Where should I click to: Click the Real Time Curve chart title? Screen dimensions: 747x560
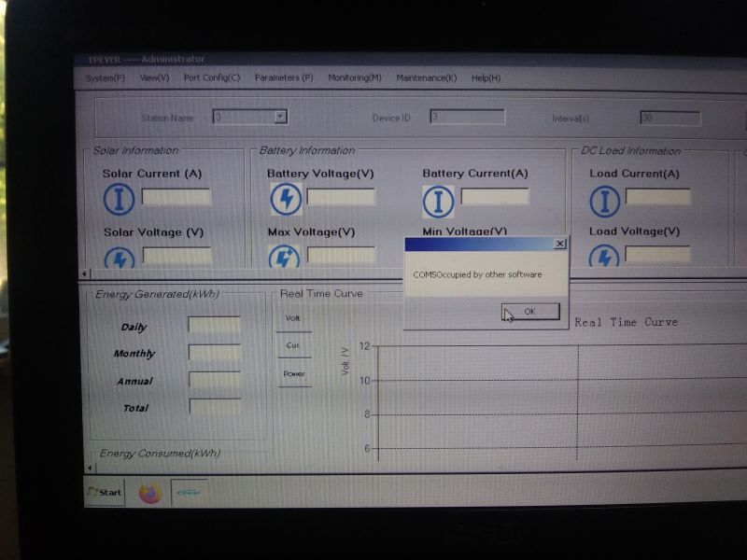tap(626, 322)
